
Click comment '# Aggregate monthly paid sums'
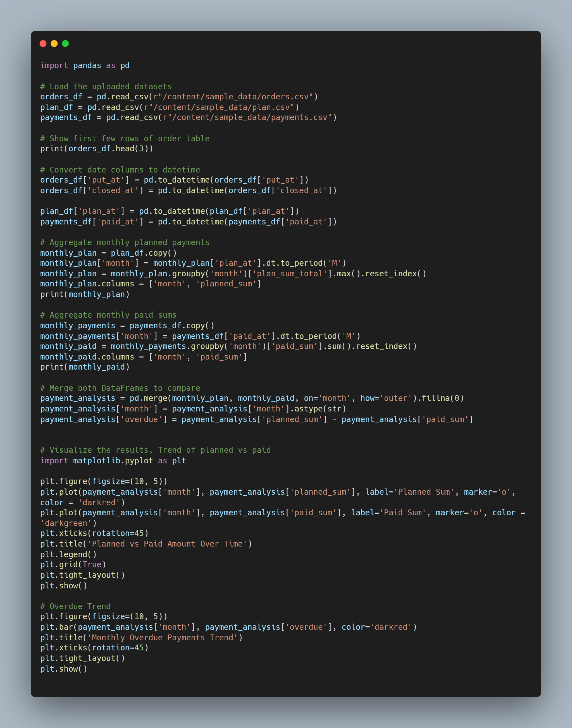pos(108,315)
